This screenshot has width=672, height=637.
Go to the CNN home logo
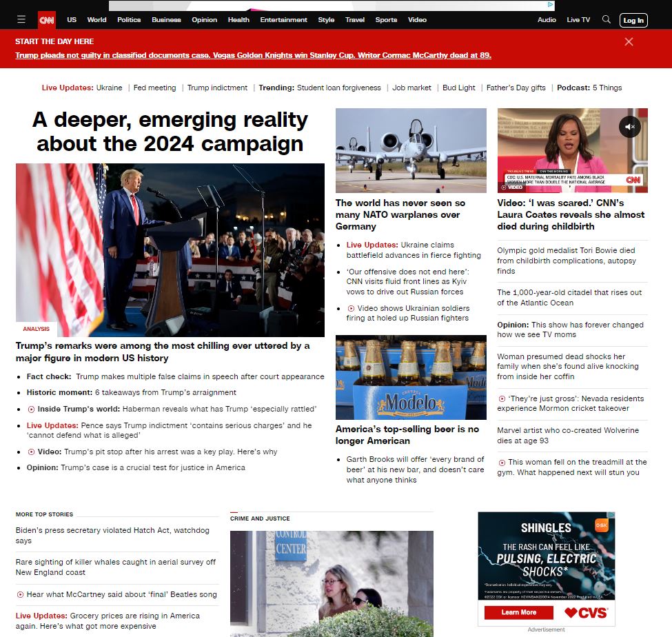click(x=47, y=20)
